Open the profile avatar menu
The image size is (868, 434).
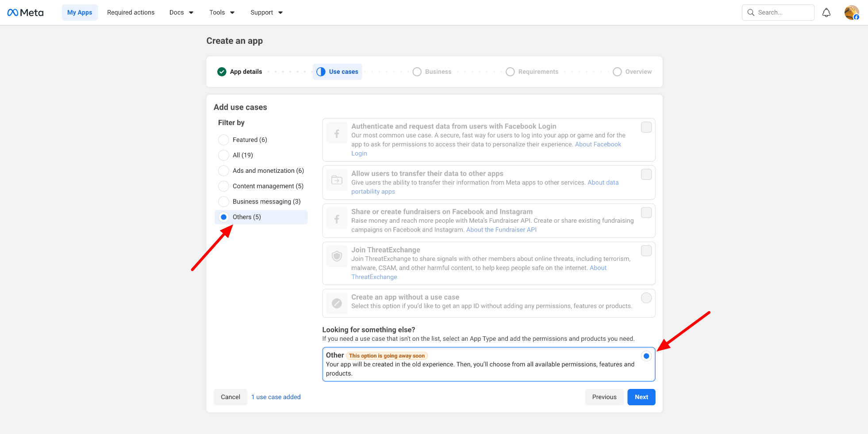851,12
